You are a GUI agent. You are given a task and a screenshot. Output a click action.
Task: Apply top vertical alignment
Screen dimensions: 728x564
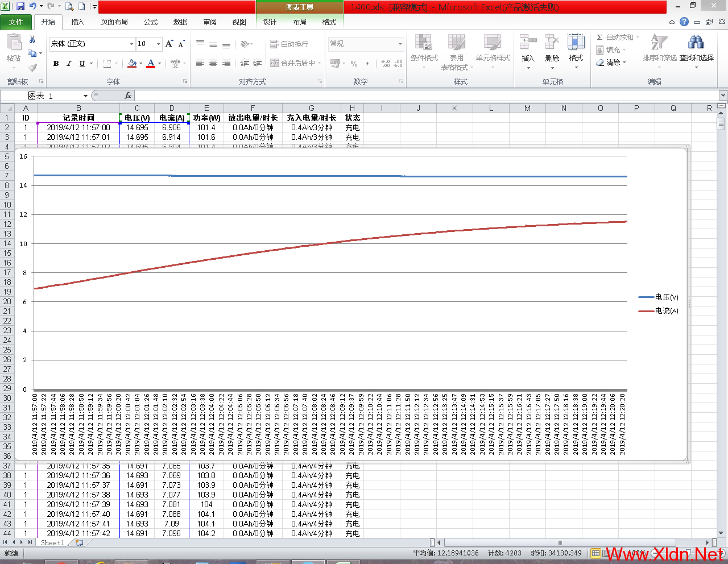click(200, 44)
